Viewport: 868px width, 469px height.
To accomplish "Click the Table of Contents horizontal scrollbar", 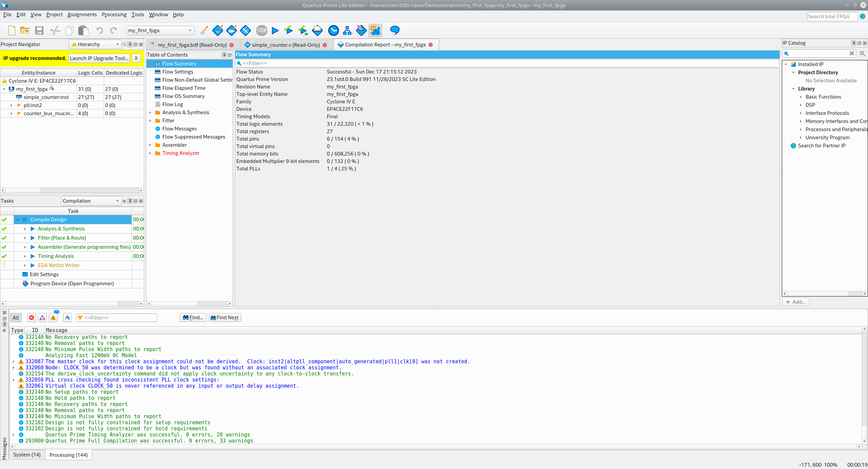I will pyautogui.click(x=190, y=304).
